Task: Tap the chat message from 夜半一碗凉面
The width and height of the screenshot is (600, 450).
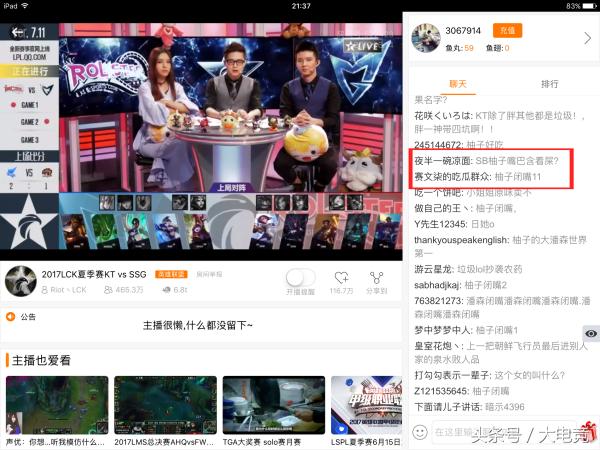Action: click(486, 161)
